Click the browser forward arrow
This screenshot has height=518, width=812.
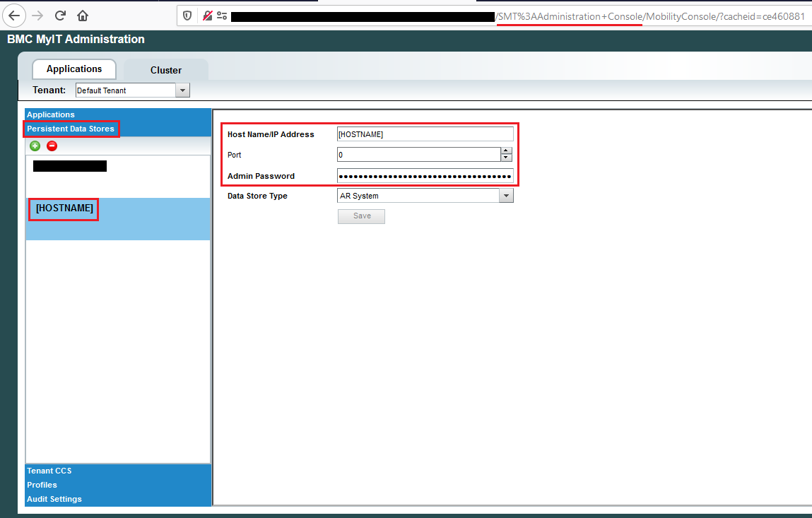pyautogui.click(x=37, y=16)
